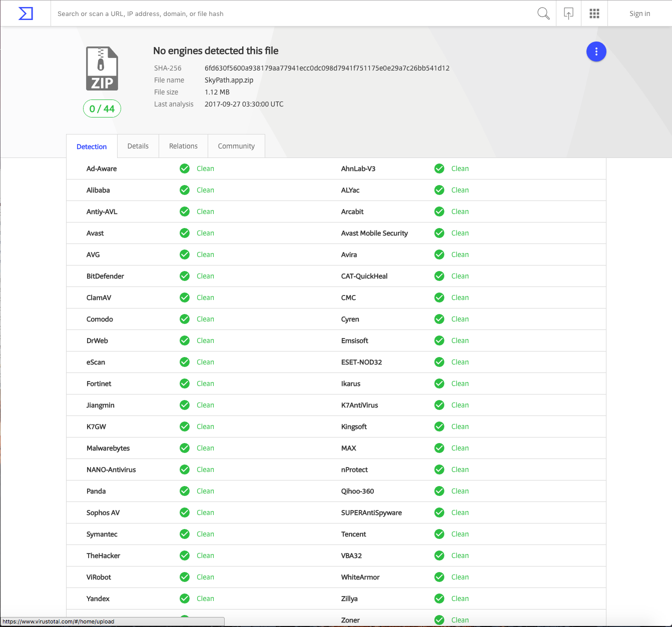Switch to the Detection tab

point(92,146)
